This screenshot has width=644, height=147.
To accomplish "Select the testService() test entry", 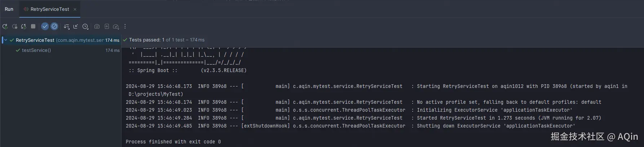I will pos(36,50).
